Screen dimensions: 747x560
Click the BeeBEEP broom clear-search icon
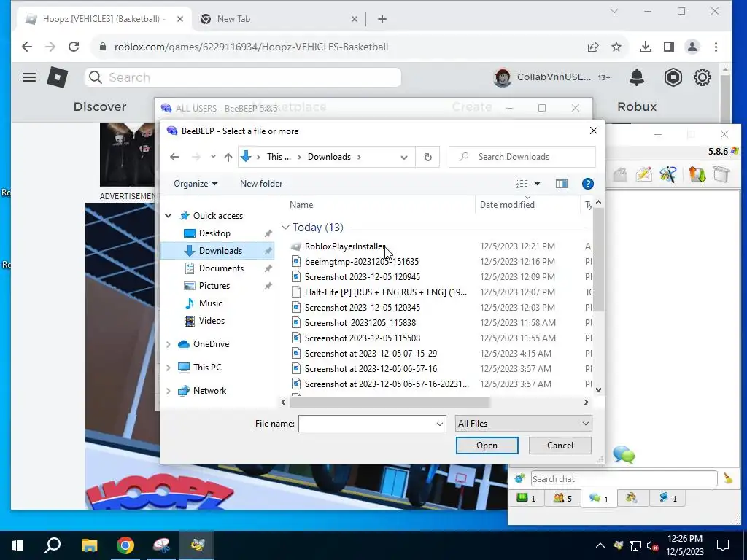728,478
